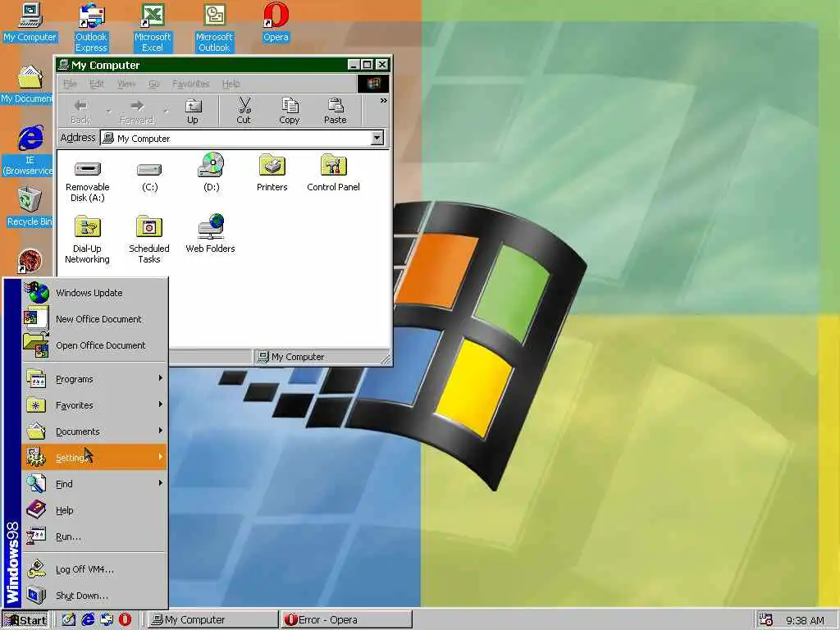Open the Help menu in My Computer
Viewport: 840px width, 630px height.
231,84
